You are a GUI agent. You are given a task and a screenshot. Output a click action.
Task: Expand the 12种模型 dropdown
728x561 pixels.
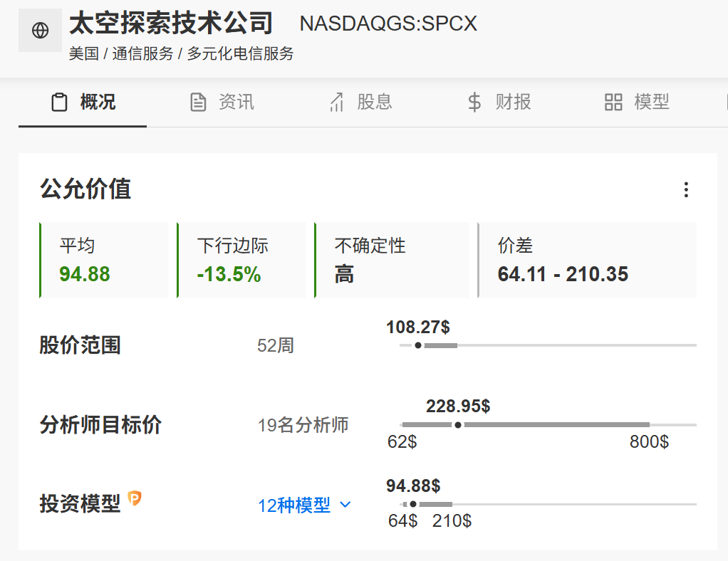pyautogui.click(x=304, y=505)
